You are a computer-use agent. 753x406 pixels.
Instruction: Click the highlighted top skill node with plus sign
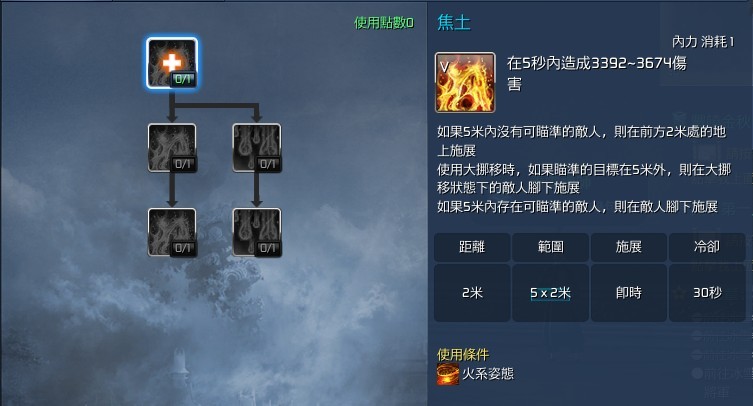172,63
